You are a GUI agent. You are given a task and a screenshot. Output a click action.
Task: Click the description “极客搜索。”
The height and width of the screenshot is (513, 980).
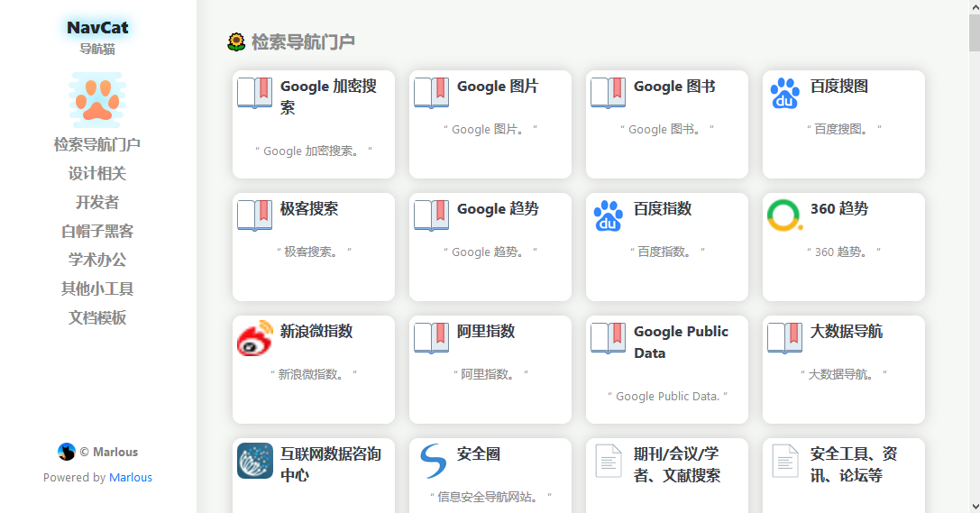click(314, 252)
